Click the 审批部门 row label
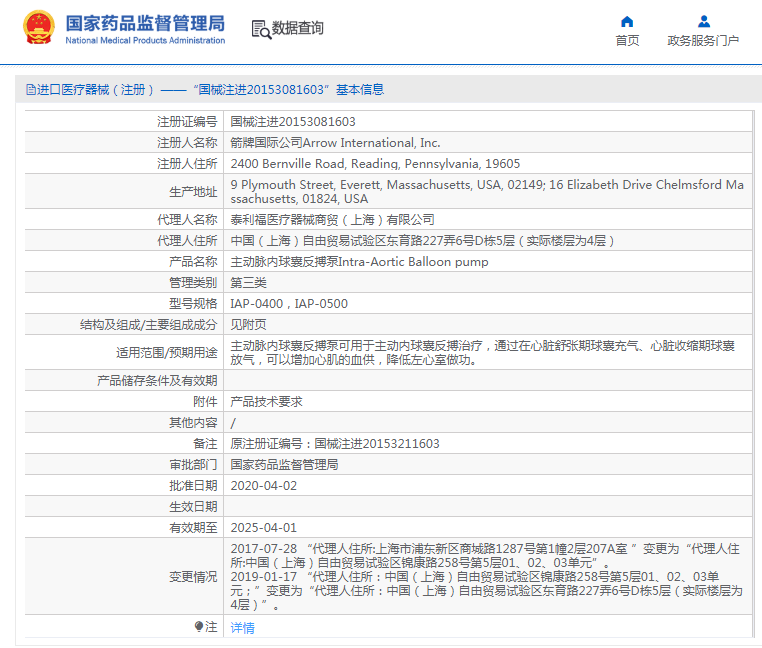This screenshot has height=648, width=762. click(x=193, y=465)
